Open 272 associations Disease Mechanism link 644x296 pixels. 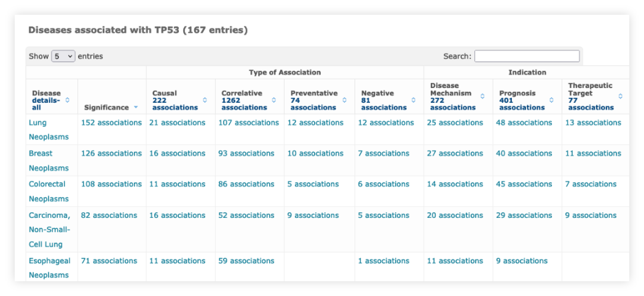click(x=453, y=104)
